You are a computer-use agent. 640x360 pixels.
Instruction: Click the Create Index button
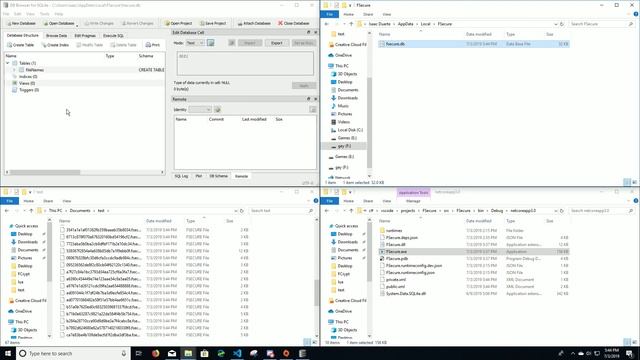[55, 45]
